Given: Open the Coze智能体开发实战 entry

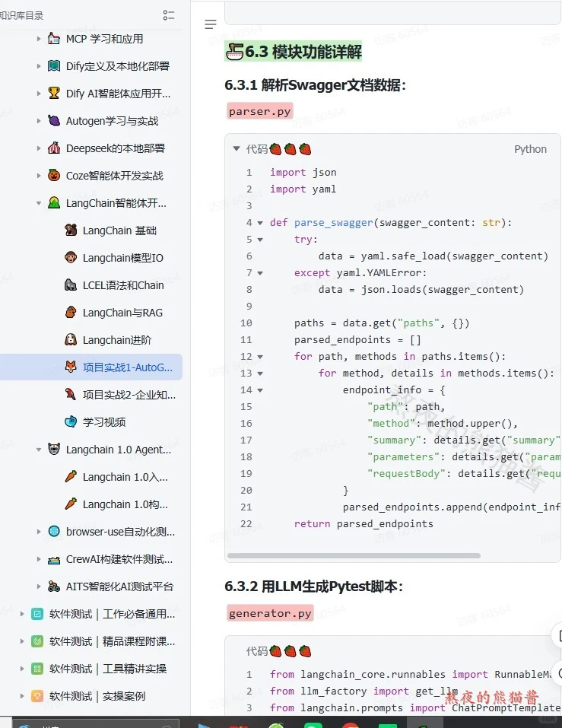Looking at the screenshot, I should [115, 176].
